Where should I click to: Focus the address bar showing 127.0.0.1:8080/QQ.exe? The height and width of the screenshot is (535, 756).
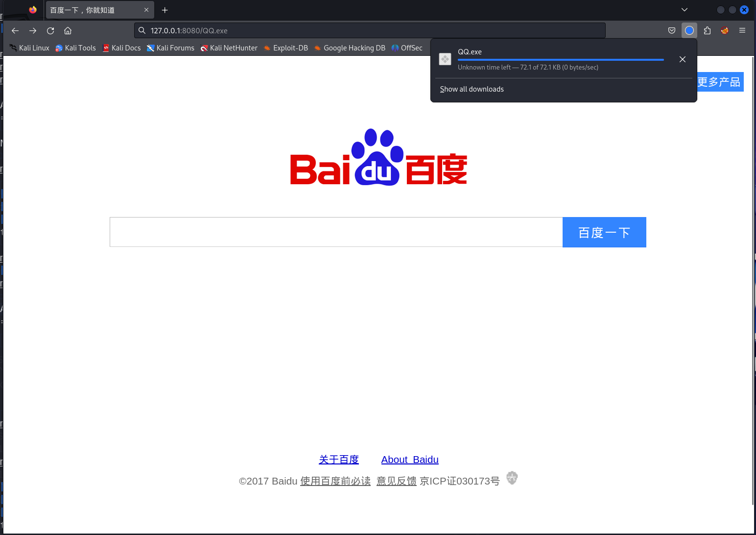370,30
